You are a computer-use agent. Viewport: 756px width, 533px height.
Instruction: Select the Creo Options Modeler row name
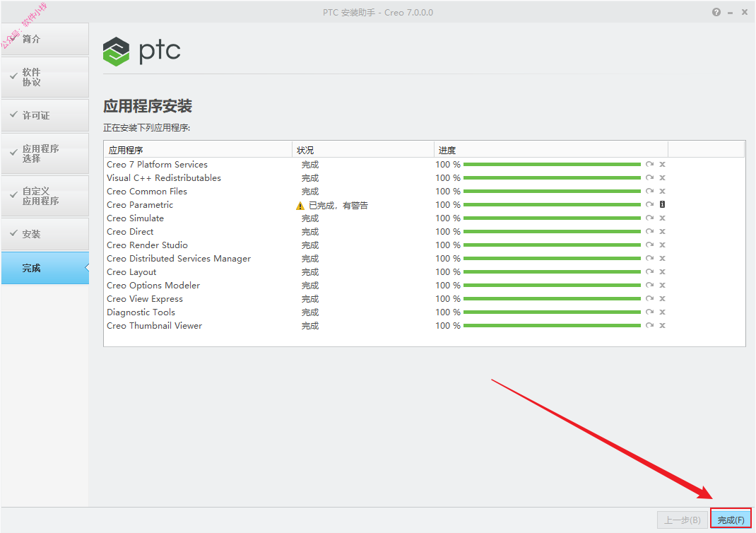point(153,286)
